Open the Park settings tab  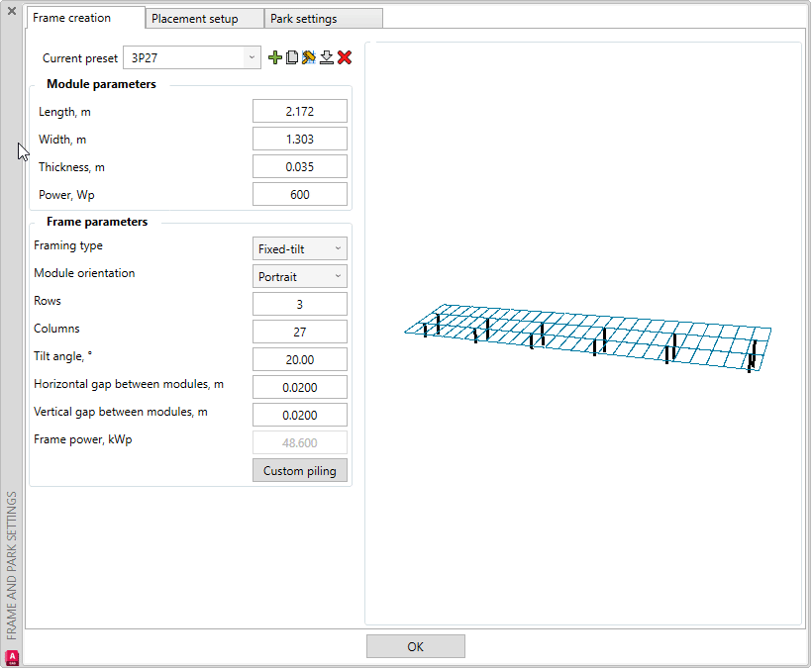click(323, 17)
